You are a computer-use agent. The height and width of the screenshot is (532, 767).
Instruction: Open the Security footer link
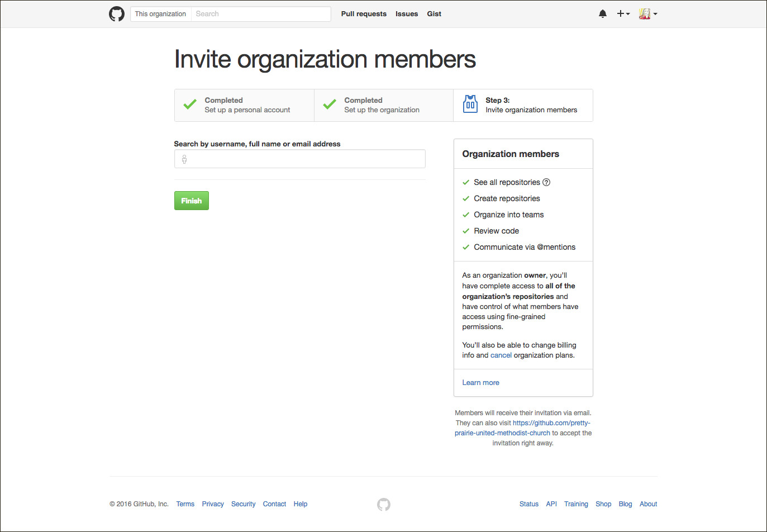(x=243, y=504)
